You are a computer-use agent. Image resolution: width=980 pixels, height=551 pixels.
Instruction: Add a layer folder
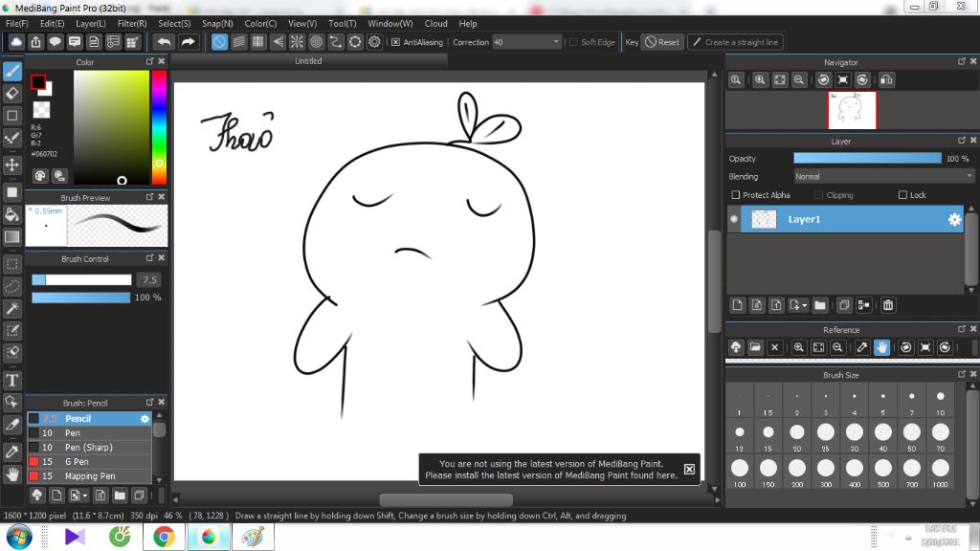click(820, 305)
